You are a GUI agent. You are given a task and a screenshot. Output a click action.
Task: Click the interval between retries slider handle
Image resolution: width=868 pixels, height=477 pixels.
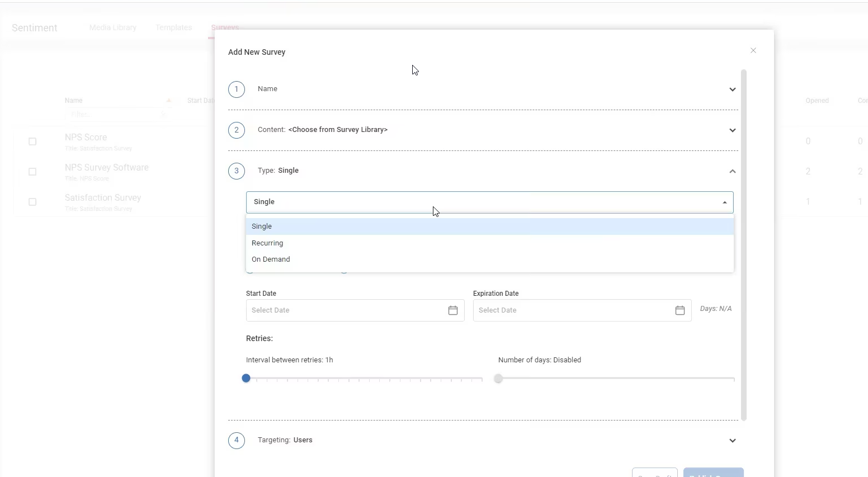[246, 379]
